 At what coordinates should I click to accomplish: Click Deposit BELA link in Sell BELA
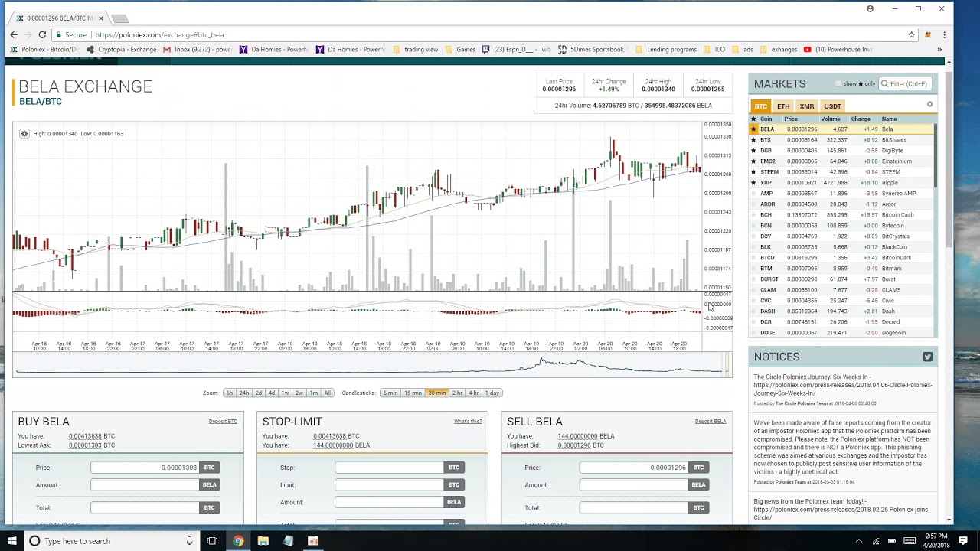click(x=710, y=422)
